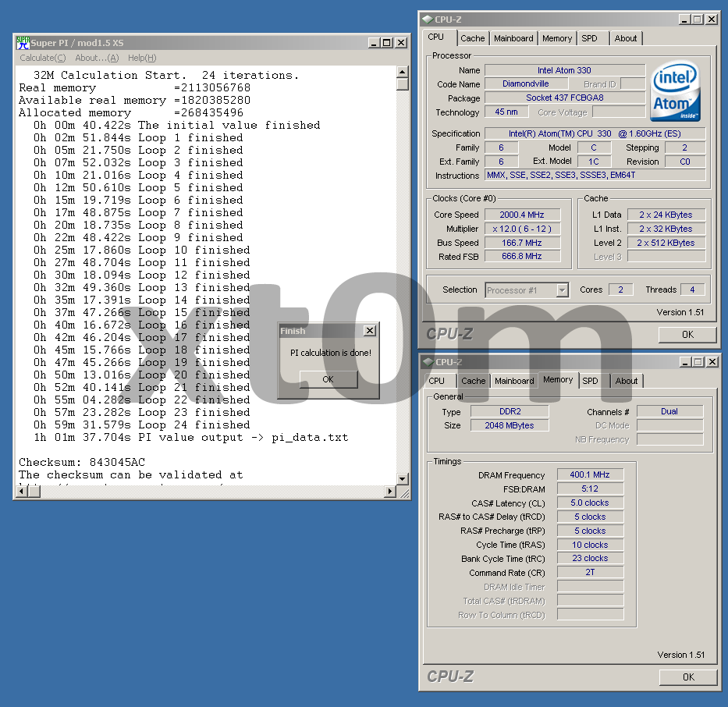Close the upper CPU-Z window
The height and width of the screenshot is (707, 728).
tap(712, 20)
